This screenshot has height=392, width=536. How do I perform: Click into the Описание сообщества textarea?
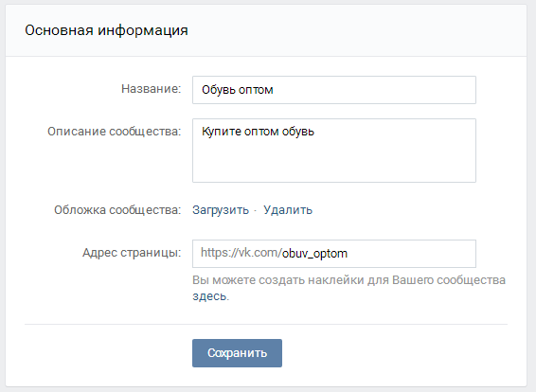334,151
